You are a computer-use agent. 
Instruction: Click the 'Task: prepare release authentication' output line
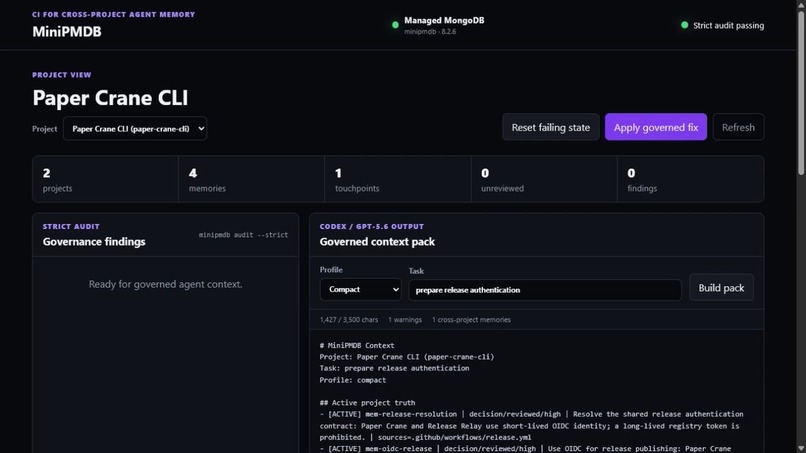click(394, 368)
